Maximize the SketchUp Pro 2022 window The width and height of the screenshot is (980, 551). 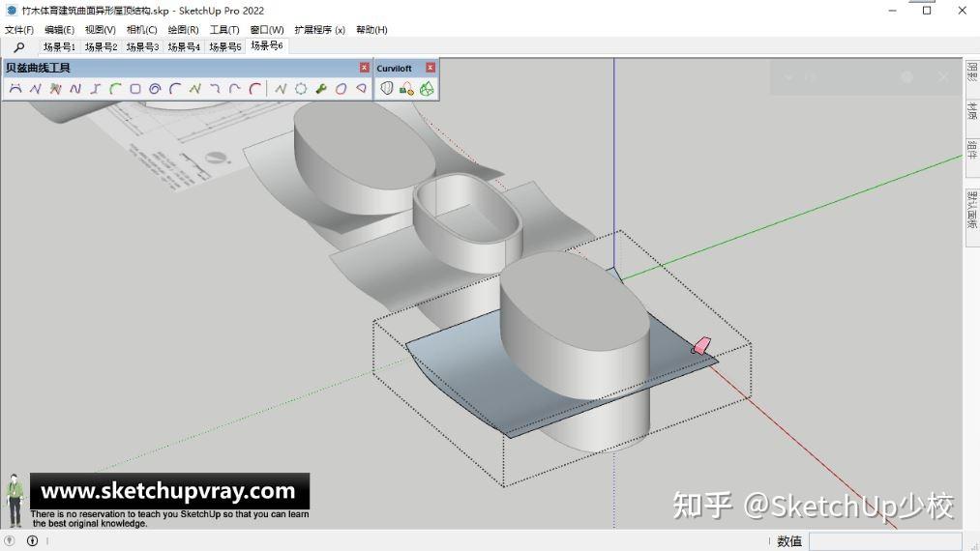927,11
